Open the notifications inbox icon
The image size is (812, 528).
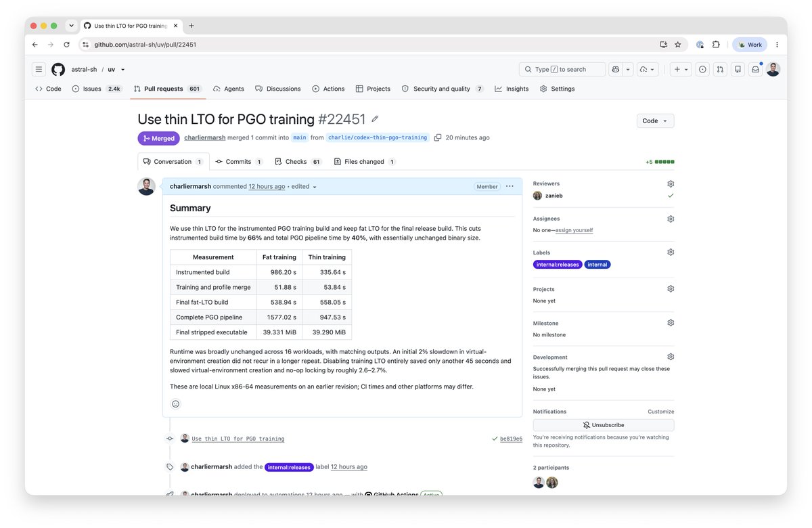click(755, 69)
